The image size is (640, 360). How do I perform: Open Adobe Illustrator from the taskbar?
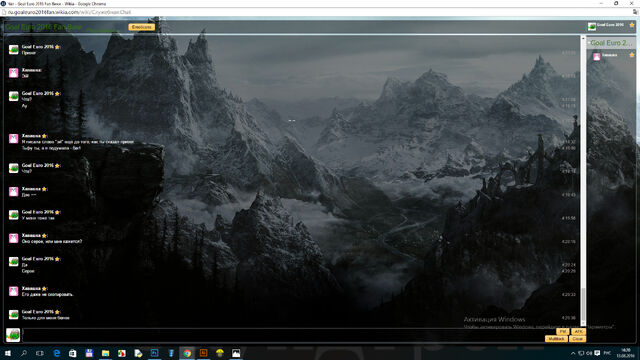(x=204, y=353)
